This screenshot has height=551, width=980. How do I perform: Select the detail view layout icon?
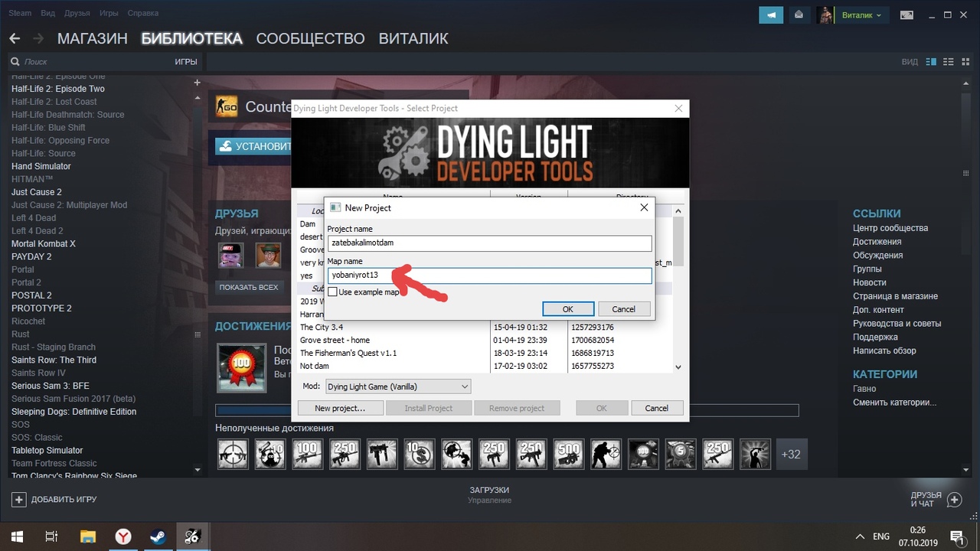coord(931,61)
